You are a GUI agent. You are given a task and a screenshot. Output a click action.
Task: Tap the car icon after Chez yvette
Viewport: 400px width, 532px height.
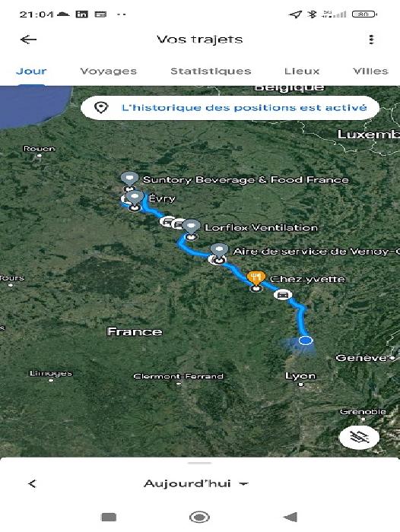pyautogui.click(x=283, y=295)
